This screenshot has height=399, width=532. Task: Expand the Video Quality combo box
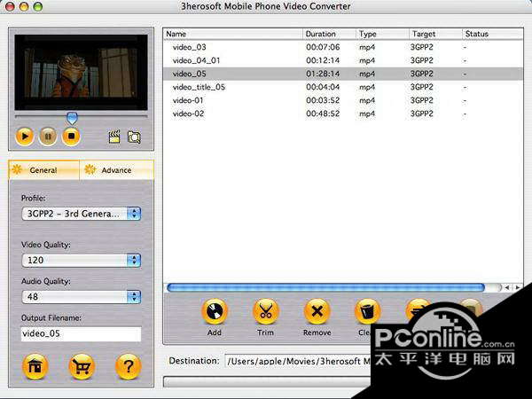[81, 260]
